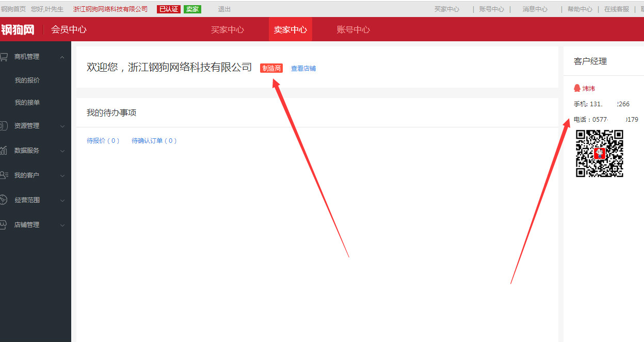644x342 pixels.
Task: Click the bell icon beside 炜炜
Action: [577, 88]
